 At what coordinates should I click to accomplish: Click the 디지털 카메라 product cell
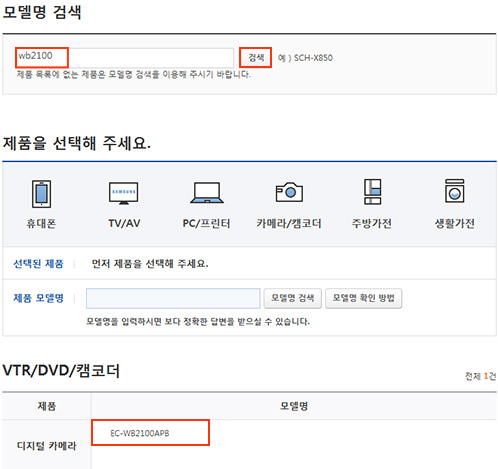(x=47, y=445)
